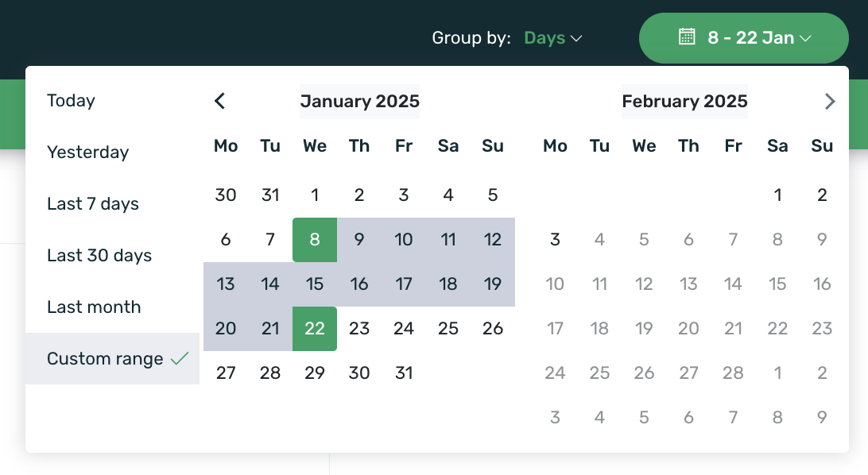Select the Last 30 days preset
Viewport: 868px width, 475px height.
tap(99, 256)
